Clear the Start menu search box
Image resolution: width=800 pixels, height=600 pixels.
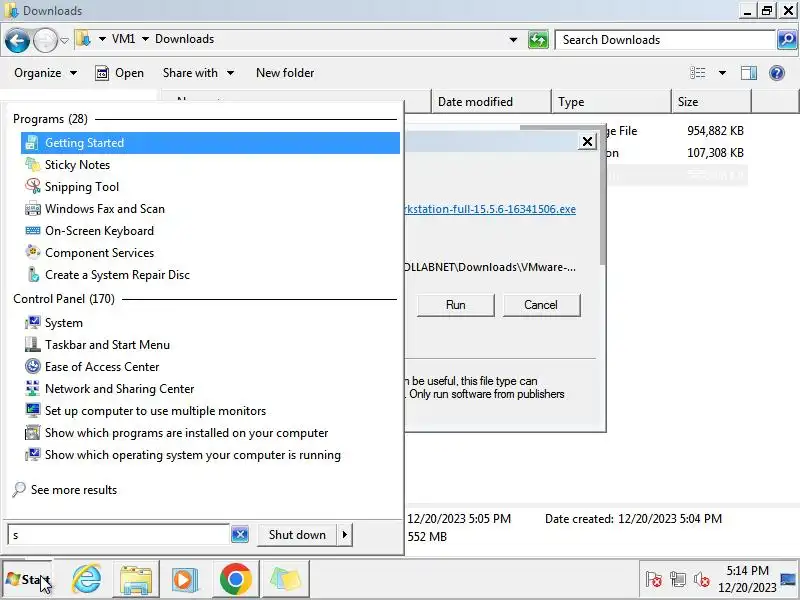(x=240, y=535)
